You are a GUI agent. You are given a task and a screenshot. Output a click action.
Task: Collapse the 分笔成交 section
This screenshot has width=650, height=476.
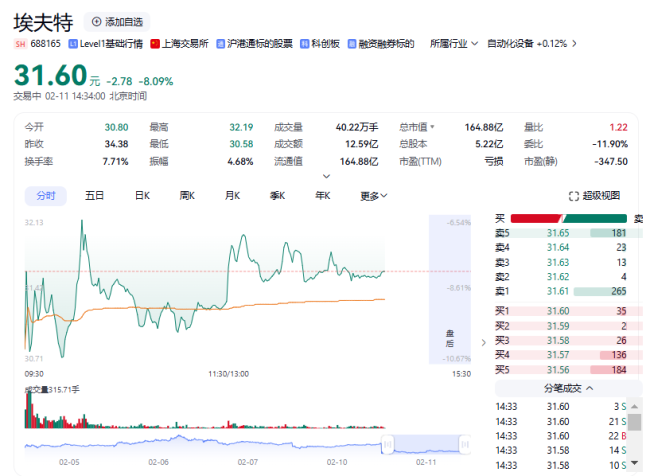(568, 389)
